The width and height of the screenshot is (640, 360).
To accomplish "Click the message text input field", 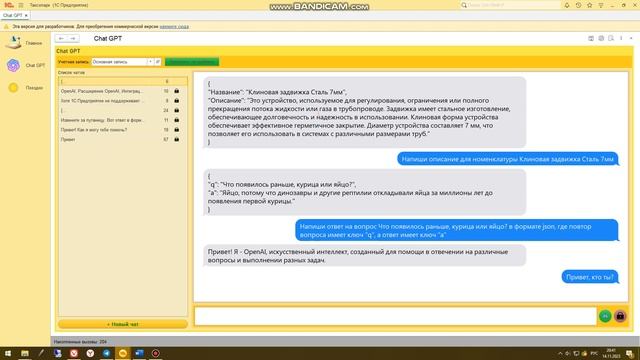I will tap(395, 316).
